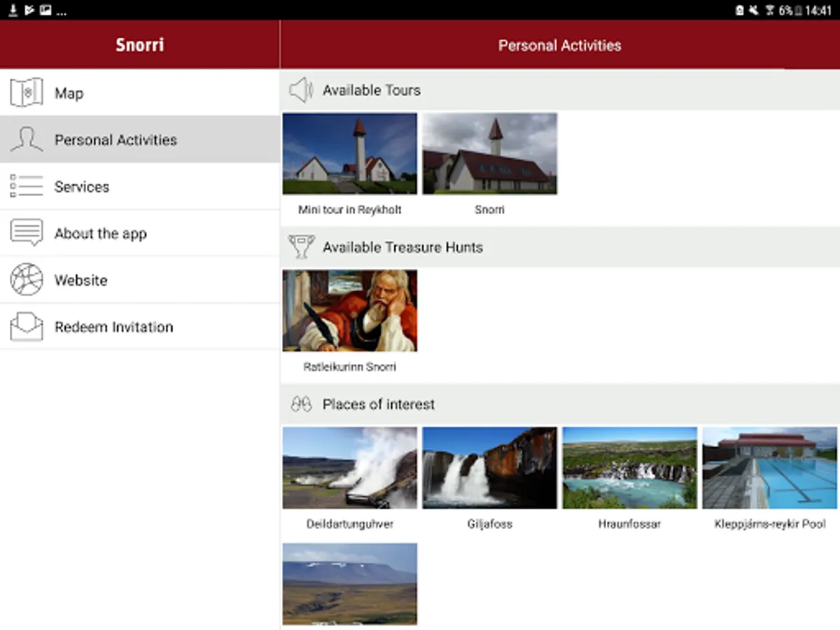Open the Deildartunguhver hot spring photo
This screenshot has width=840, height=630.
coord(350,468)
